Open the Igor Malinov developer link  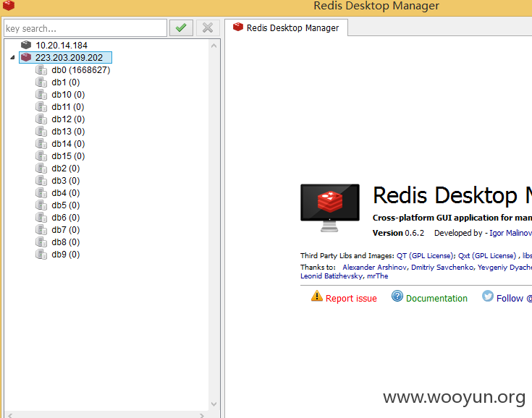pos(510,233)
